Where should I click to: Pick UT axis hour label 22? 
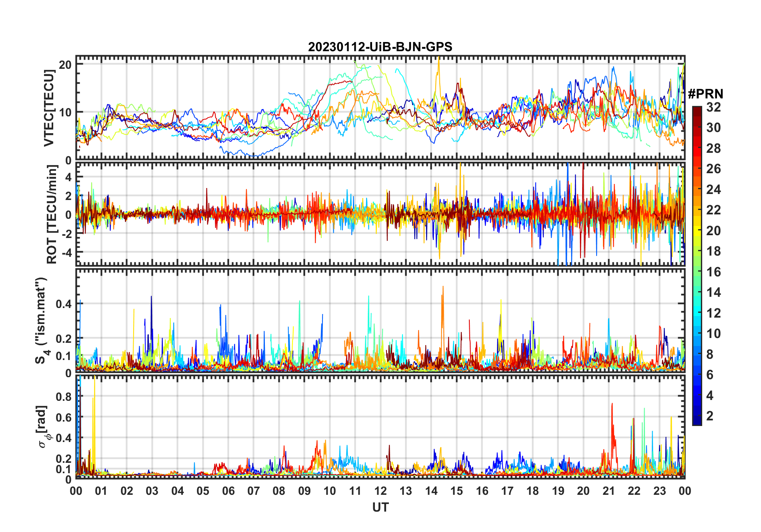(634, 491)
